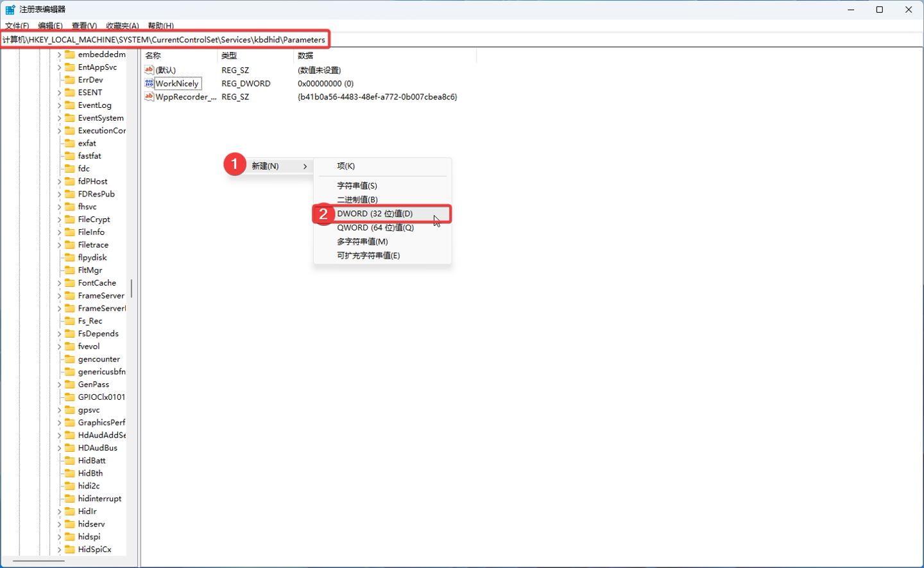Screen dimensions: 924x568
Task: Click the Registry Editor app icon in title bar
Action: click(10, 10)
